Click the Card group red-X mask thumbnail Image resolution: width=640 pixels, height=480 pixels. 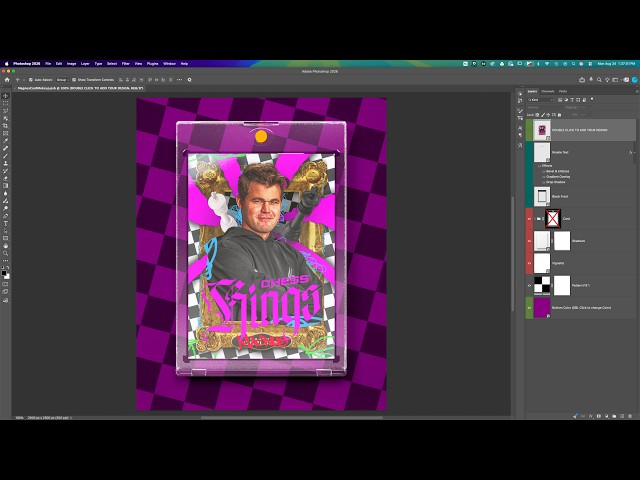tap(553, 219)
